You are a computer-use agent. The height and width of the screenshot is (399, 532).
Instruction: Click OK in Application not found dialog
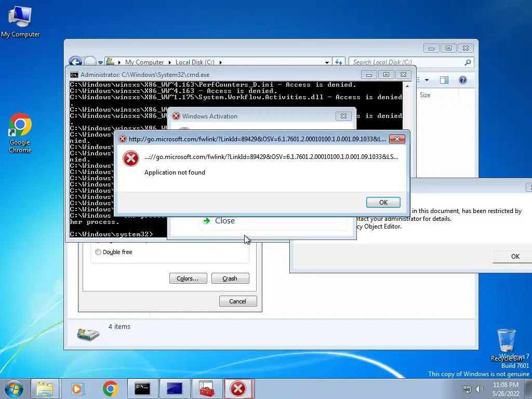pyautogui.click(x=383, y=202)
